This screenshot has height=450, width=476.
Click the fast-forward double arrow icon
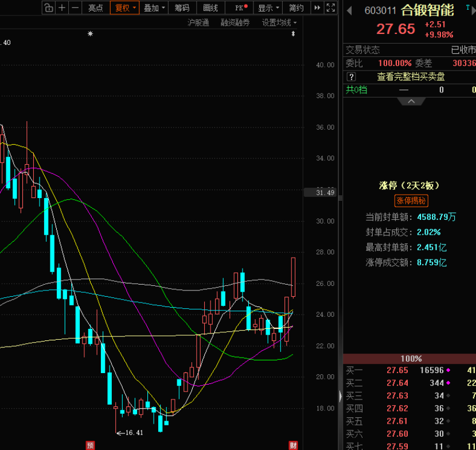pyautogui.click(x=317, y=7)
